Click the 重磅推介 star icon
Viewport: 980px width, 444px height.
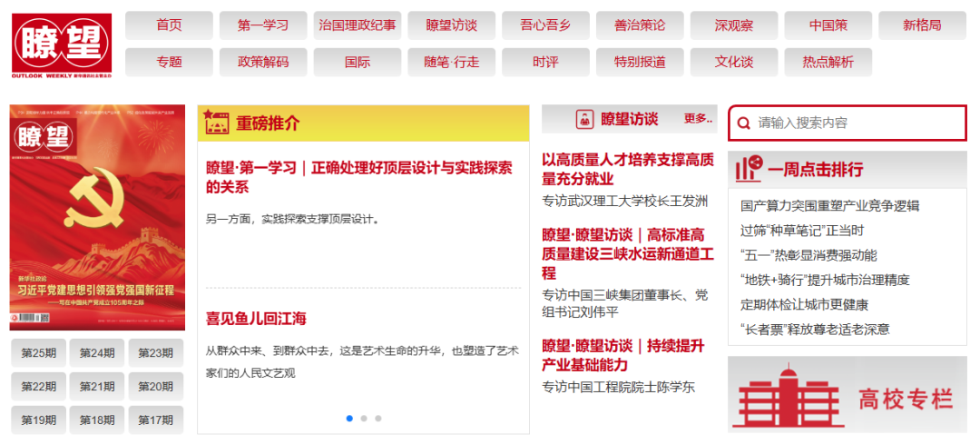pyautogui.click(x=216, y=123)
